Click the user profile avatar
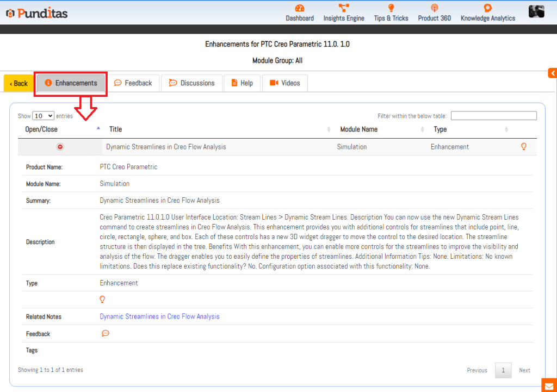 [536, 11]
